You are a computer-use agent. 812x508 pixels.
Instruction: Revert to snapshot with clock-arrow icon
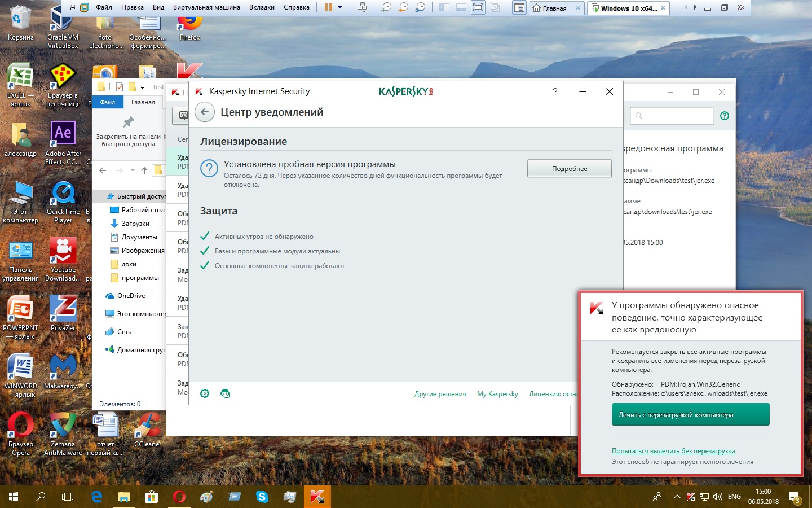403,7
